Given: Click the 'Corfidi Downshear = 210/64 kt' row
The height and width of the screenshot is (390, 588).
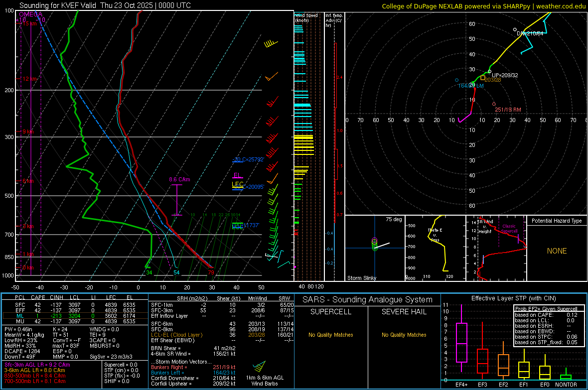Looking at the screenshot, I should pos(193,378).
